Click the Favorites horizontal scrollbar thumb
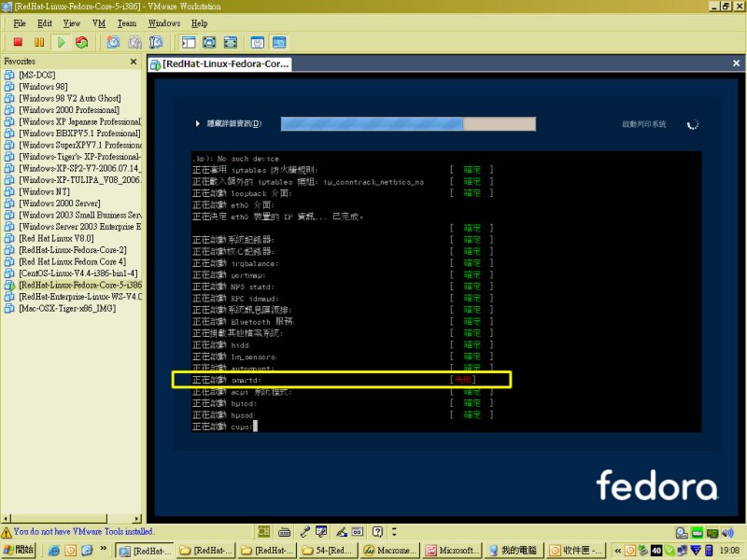The width and height of the screenshot is (747, 560). [59, 518]
